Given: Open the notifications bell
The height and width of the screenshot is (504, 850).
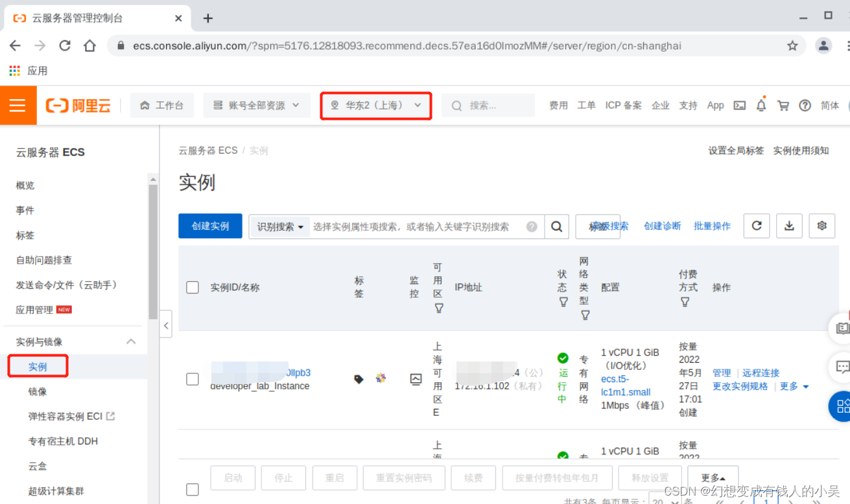Looking at the screenshot, I should click(x=761, y=106).
